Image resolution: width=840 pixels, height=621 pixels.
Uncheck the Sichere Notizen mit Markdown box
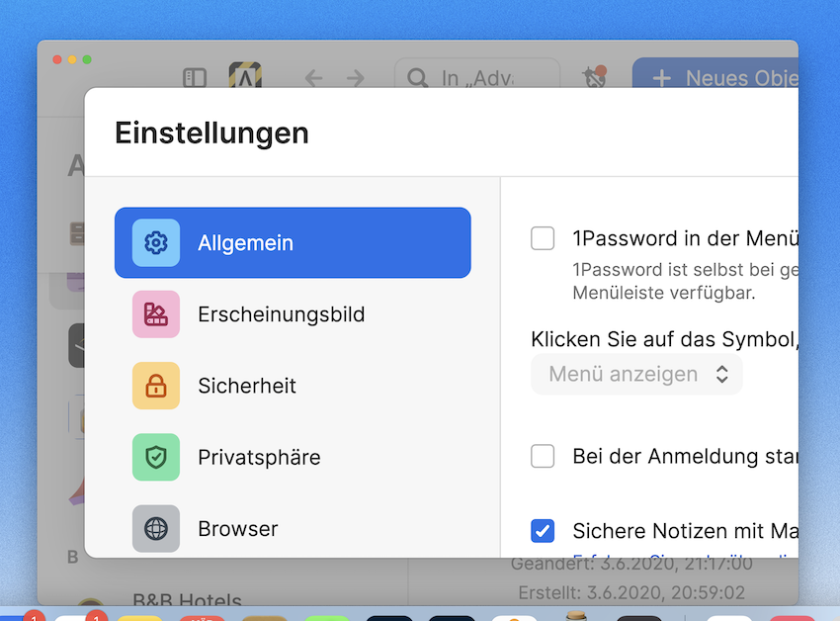point(543,531)
